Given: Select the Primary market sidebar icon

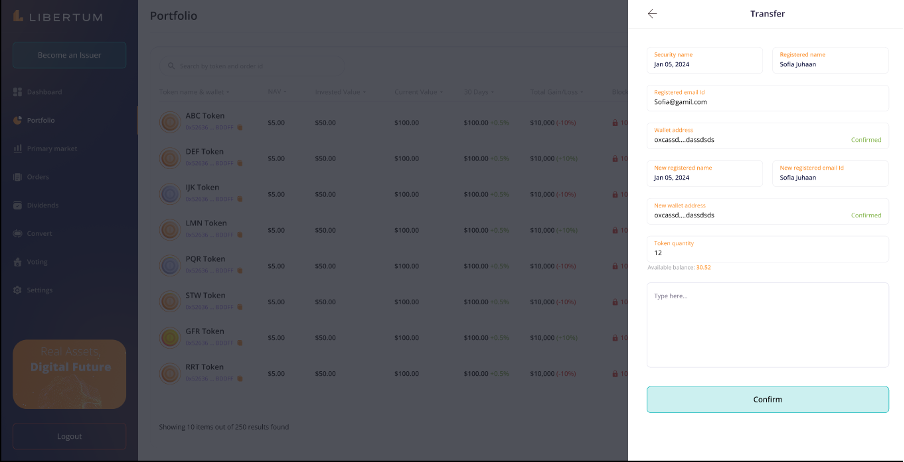Looking at the screenshot, I should [18, 149].
